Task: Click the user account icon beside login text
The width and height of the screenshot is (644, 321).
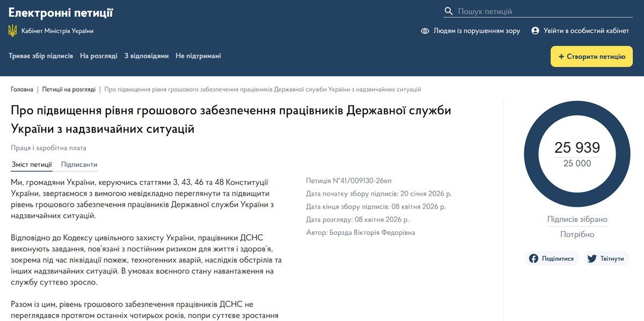Action: [535, 31]
